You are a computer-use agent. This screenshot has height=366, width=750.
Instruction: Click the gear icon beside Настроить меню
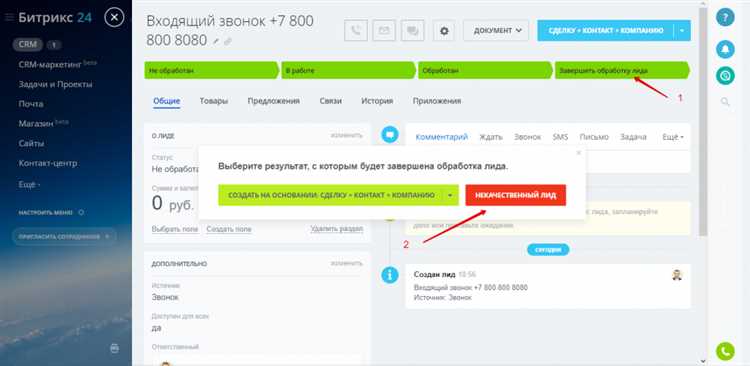81,212
